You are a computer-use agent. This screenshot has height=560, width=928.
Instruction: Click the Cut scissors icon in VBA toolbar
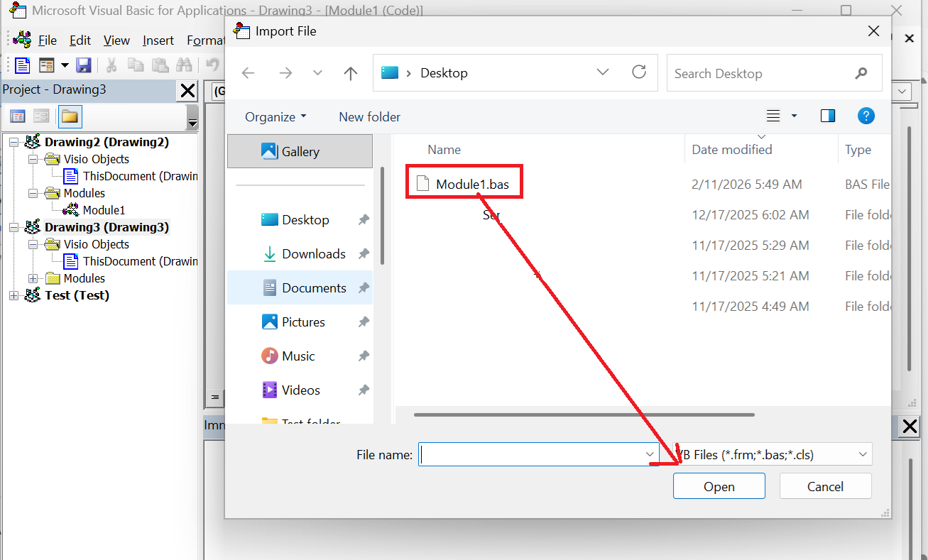click(x=111, y=65)
